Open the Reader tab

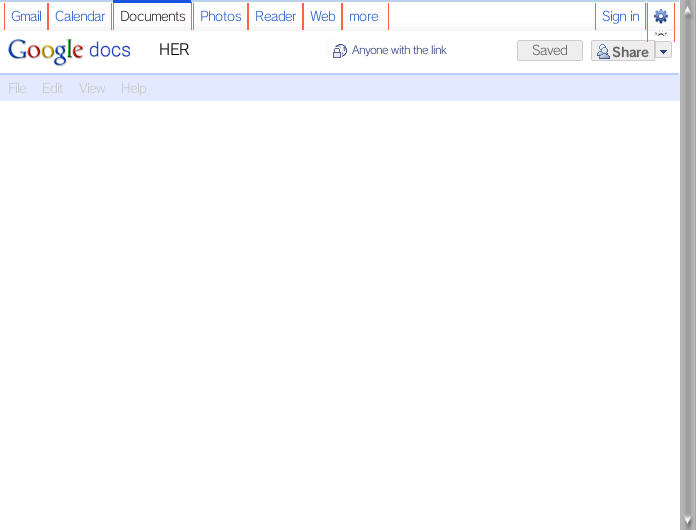click(x=275, y=16)
